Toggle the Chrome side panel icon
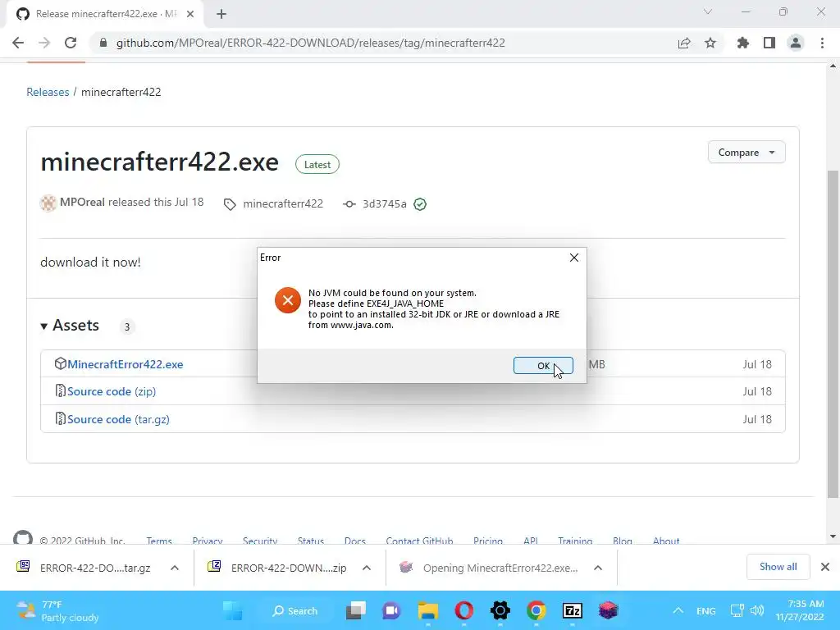This screenshot has height=630, width=840. point(769,43)
